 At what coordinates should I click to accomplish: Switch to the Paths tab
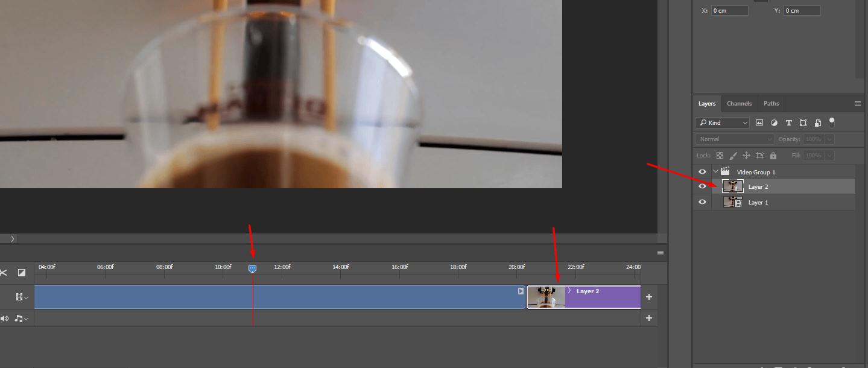tap(771, 103)
